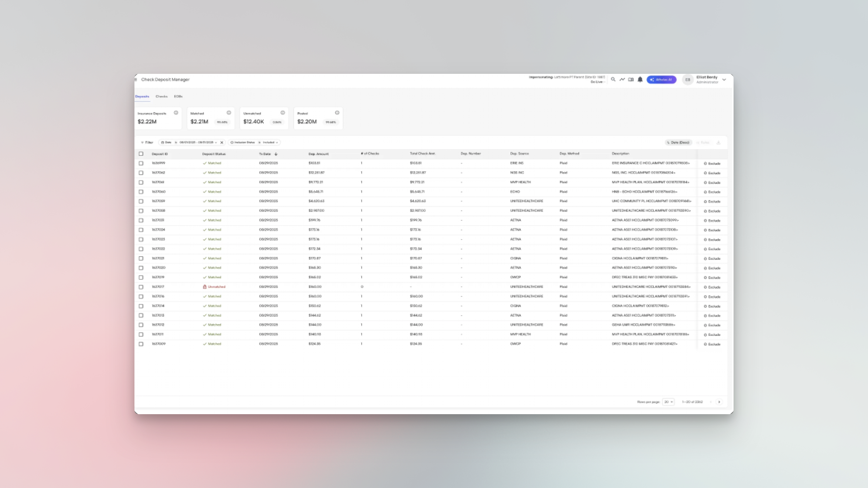Open the Date filter chip dropdown
The height and width of the screenshot is (488, 868).
pos(215,142)
